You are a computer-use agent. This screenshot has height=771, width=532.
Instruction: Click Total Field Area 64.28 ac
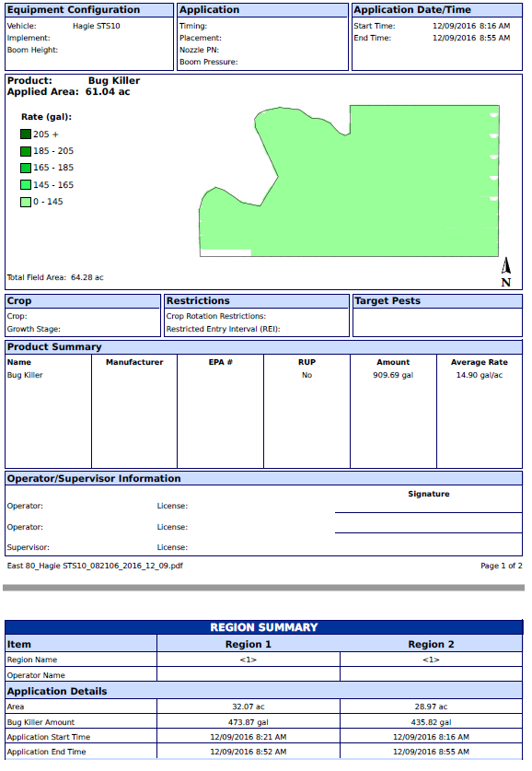pyautogui.click(x=55, y=277)
